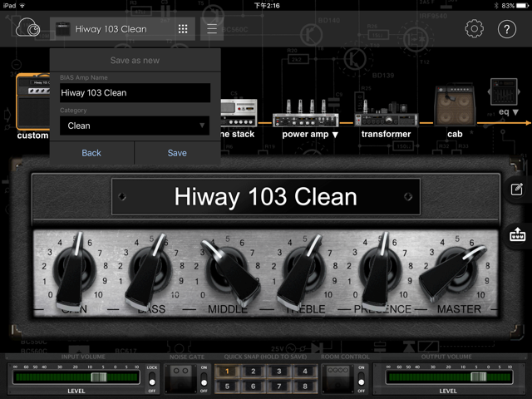Click the MIDDLE knob
532x399 pixels.
[230, 272]
